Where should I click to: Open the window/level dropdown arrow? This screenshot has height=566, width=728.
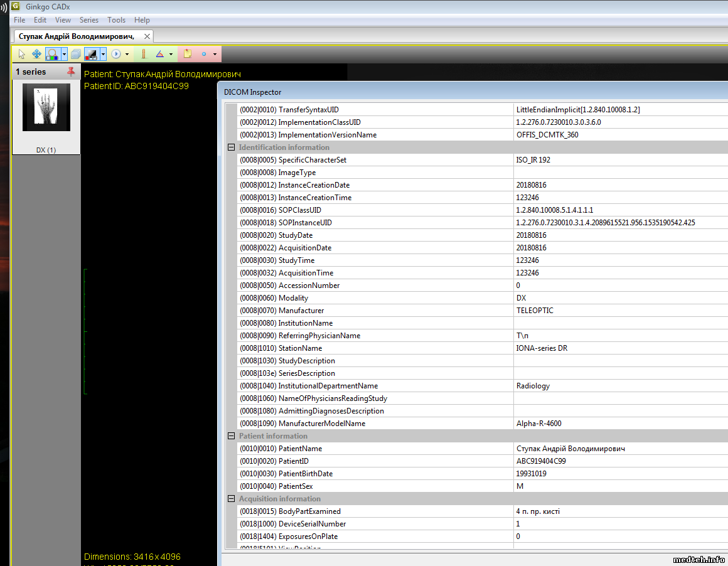pyautogui.click(x=103, y=54)
